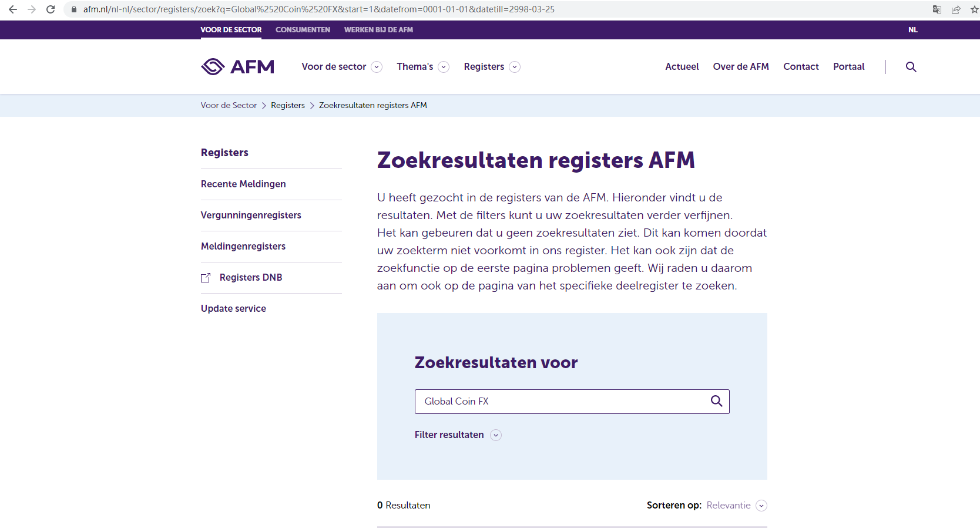980x532 pixels.
Task: Open the site search magnifier icon
Action: [x=911, y=67]
